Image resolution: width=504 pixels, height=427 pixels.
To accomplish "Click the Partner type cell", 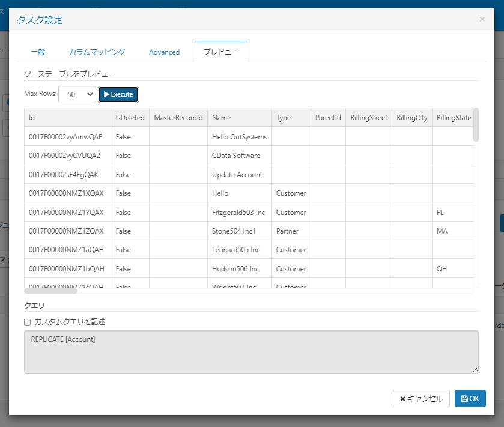I will [x=291, y=231].
